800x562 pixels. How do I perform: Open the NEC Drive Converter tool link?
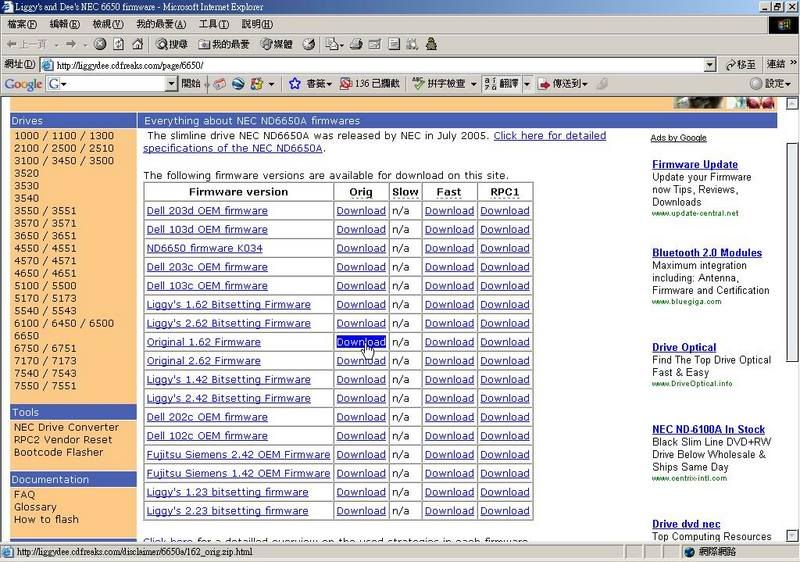coord(66,427)
